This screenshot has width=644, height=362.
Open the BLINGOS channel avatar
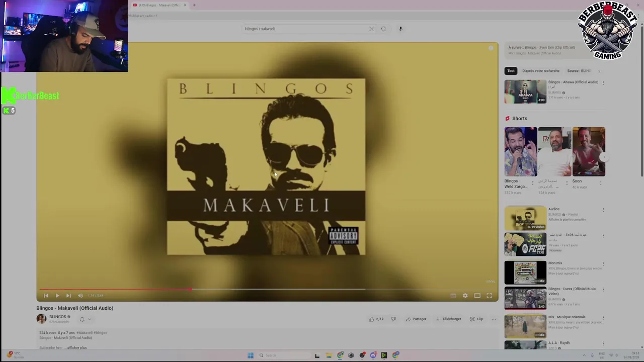[x=41, y=319]
